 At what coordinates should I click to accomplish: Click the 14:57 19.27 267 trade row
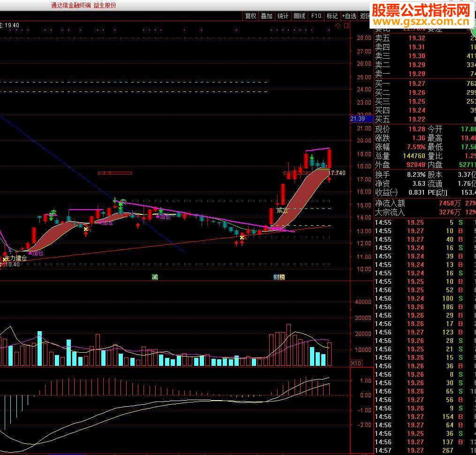(x=425, y=450)
